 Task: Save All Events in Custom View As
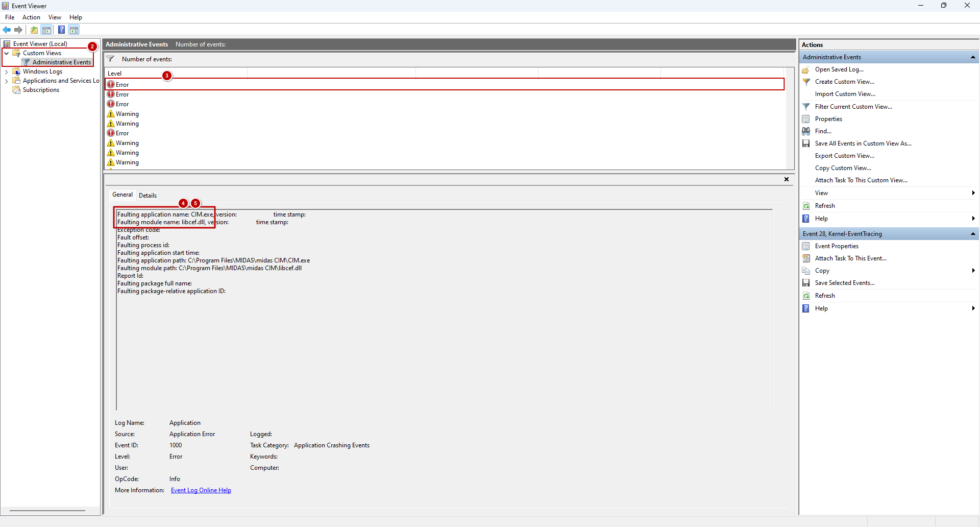pos(863,143)
